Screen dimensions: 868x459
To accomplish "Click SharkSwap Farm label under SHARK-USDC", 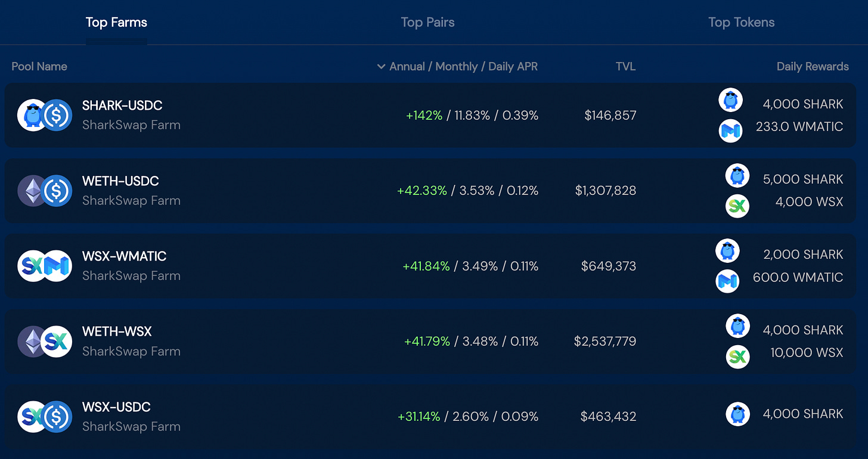I will [131, 125].
